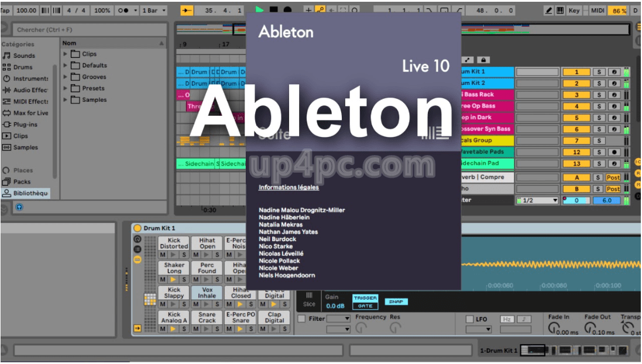
Task: Click the browser search field
Action: click(90, 29)
